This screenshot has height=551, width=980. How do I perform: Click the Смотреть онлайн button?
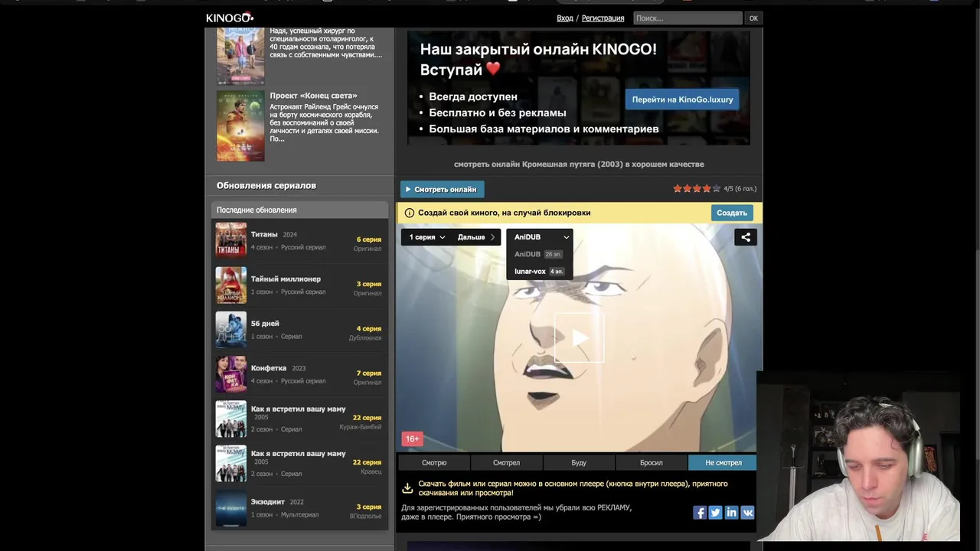(442, 189)
